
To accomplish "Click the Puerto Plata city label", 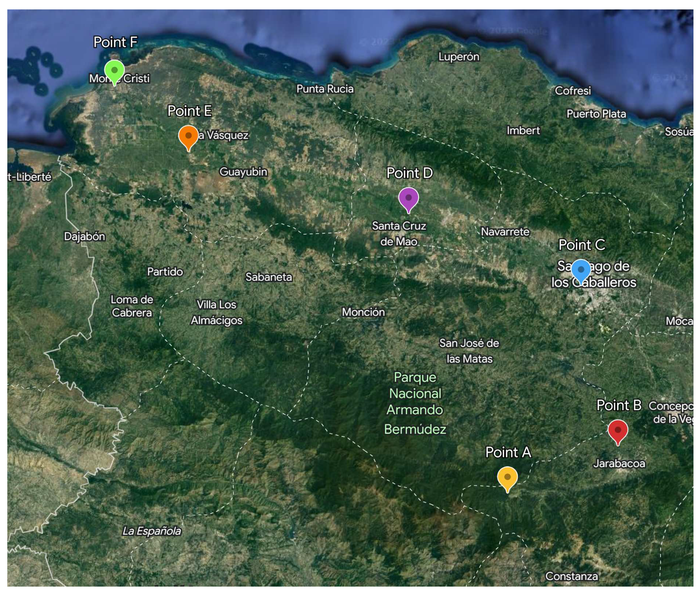I will 596,114.
